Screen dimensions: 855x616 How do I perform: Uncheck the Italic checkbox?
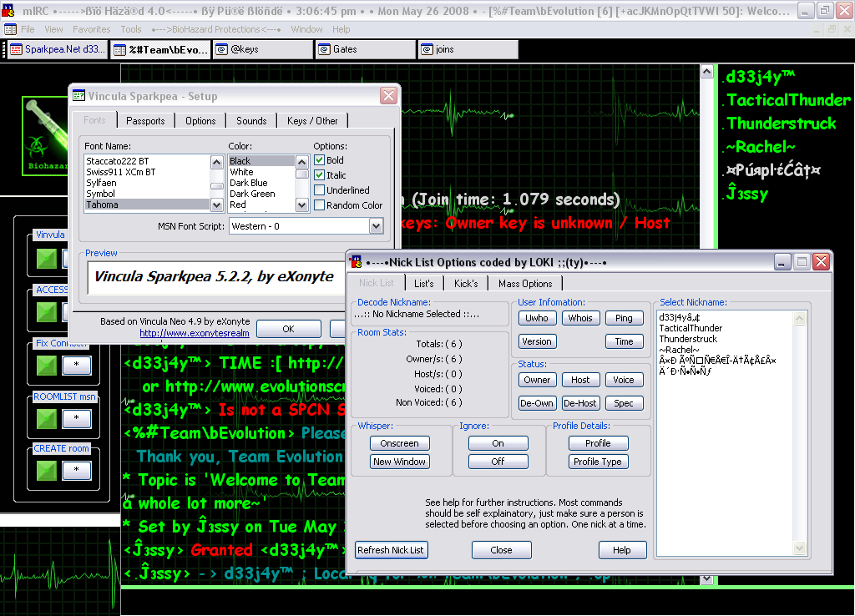point(320,175)
